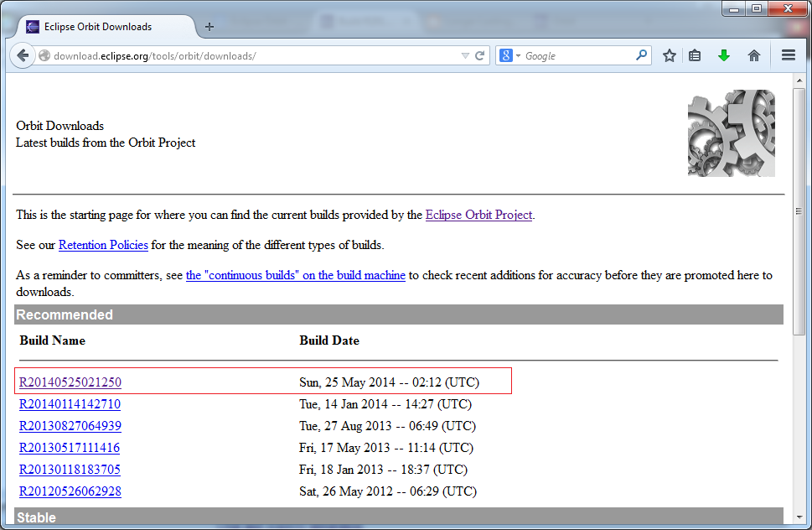The height and width of the screenshot is (530, 812).
Task: Close the Firefox window
Action: [789, 9]
